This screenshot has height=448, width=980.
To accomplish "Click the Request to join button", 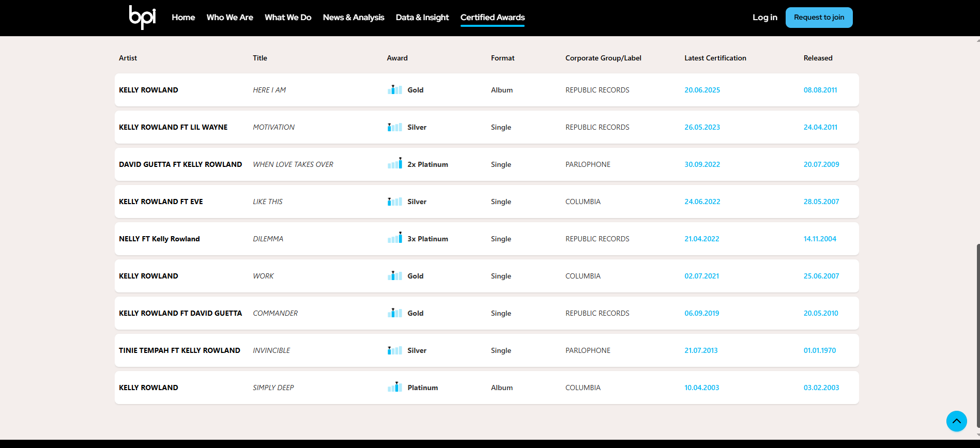I will coord(819,18).
